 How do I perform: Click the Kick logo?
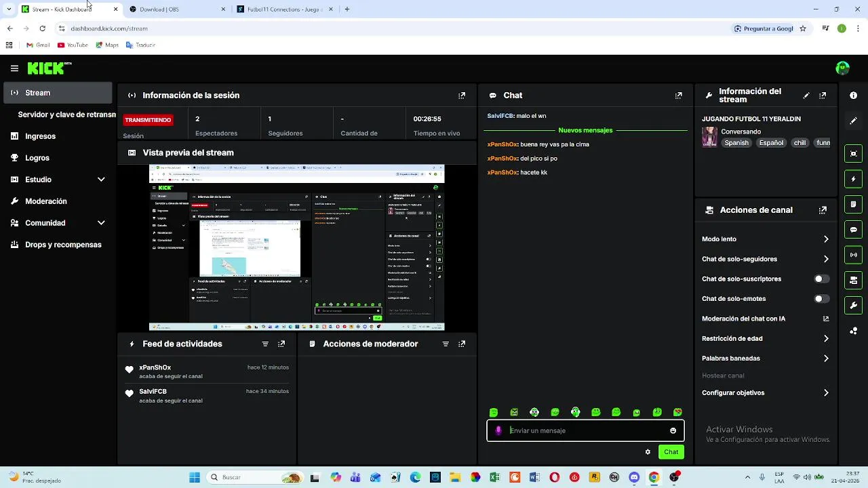pos(49,68)
